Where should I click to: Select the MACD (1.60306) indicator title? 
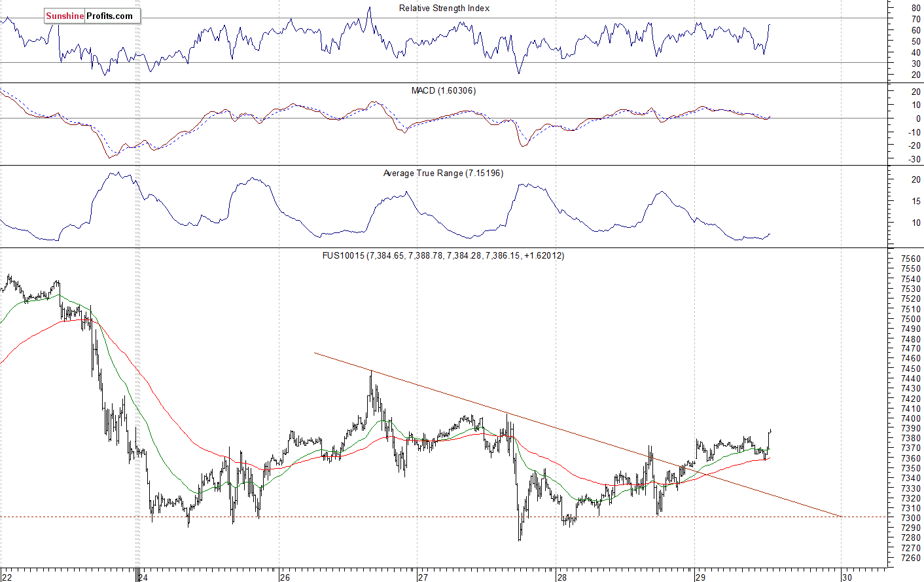tap(444, 90)
